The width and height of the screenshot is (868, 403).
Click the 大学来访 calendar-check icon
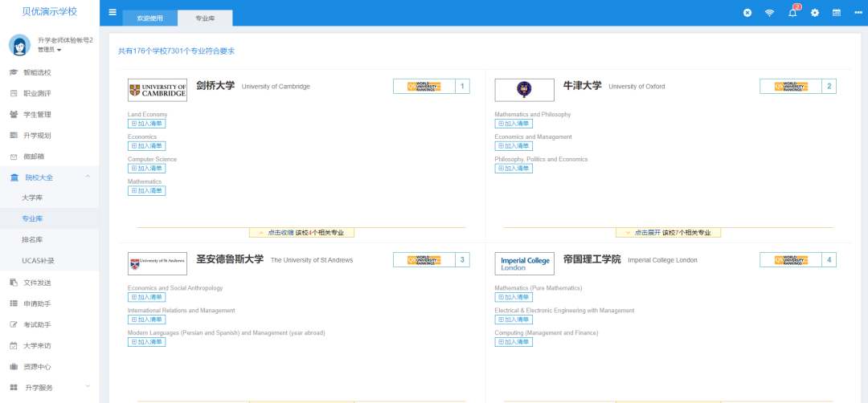(14, 345)
